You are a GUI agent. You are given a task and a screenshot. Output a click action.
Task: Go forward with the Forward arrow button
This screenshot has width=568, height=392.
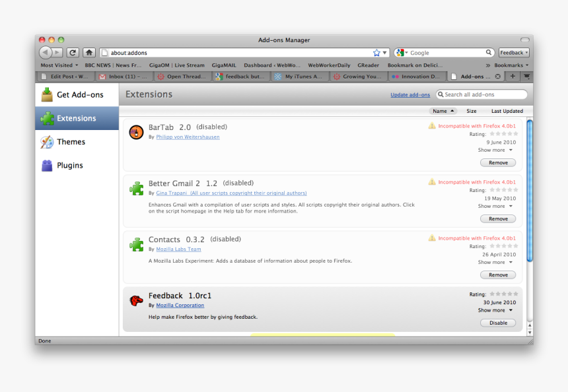pyautogui.click(x=57, y=53)
